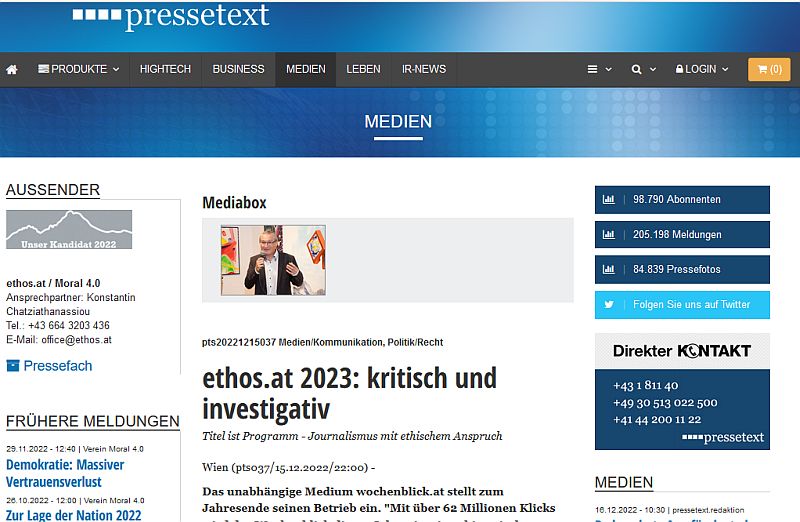Open the shopping cart button (0)
800x522 pixels.
(769, 69)
